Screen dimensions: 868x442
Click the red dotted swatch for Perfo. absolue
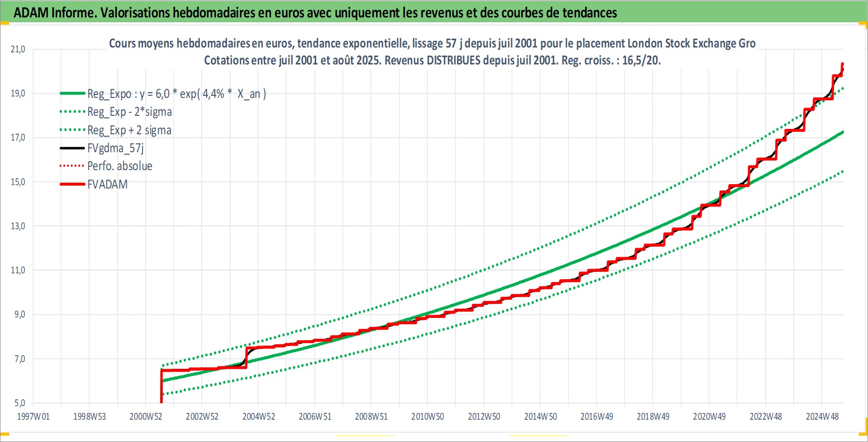pos(72,166)
